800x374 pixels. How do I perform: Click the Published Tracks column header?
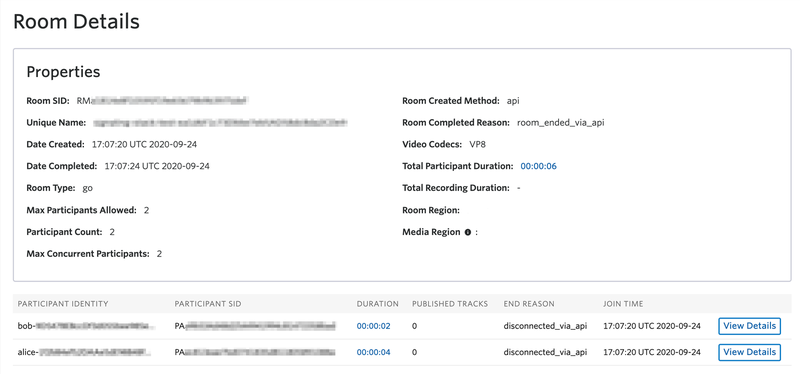click(x=450, y=304)
